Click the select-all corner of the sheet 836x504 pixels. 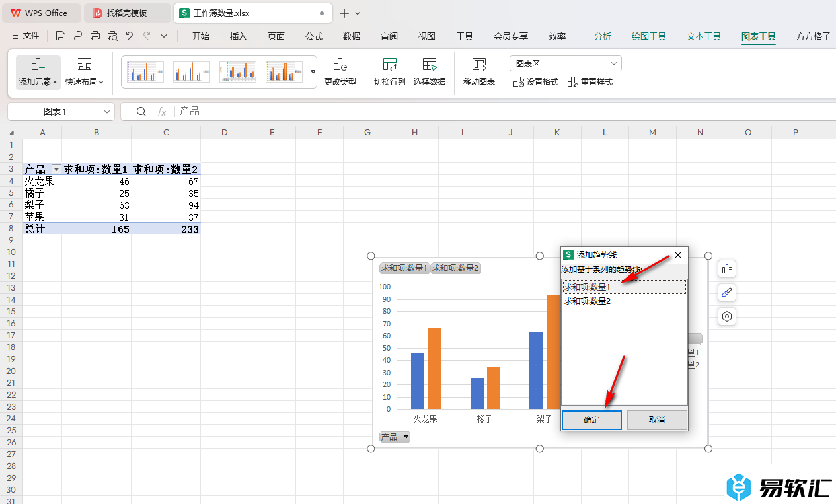(11, 133)
